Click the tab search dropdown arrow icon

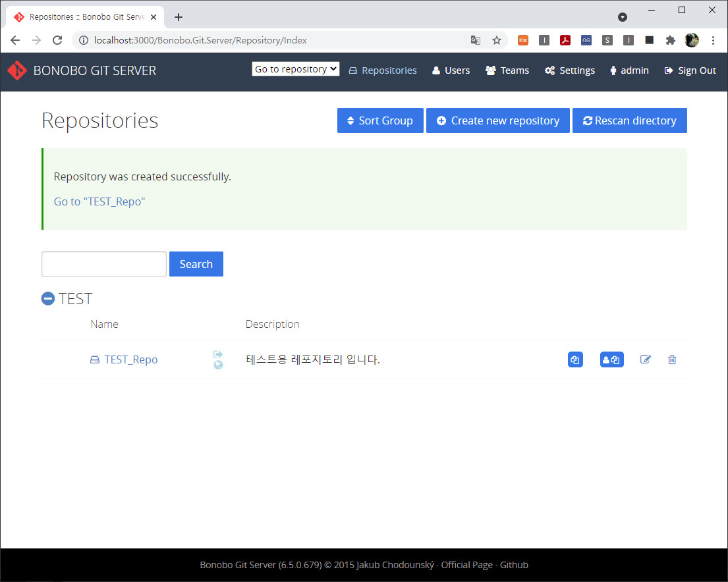tap(623, 17)
